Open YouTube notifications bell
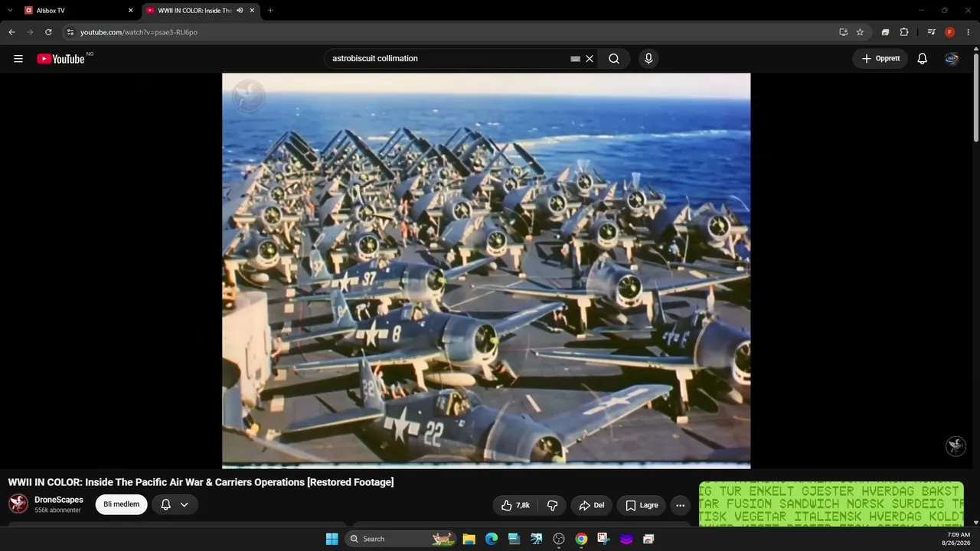The image size is (980, 551). point(923,59)
